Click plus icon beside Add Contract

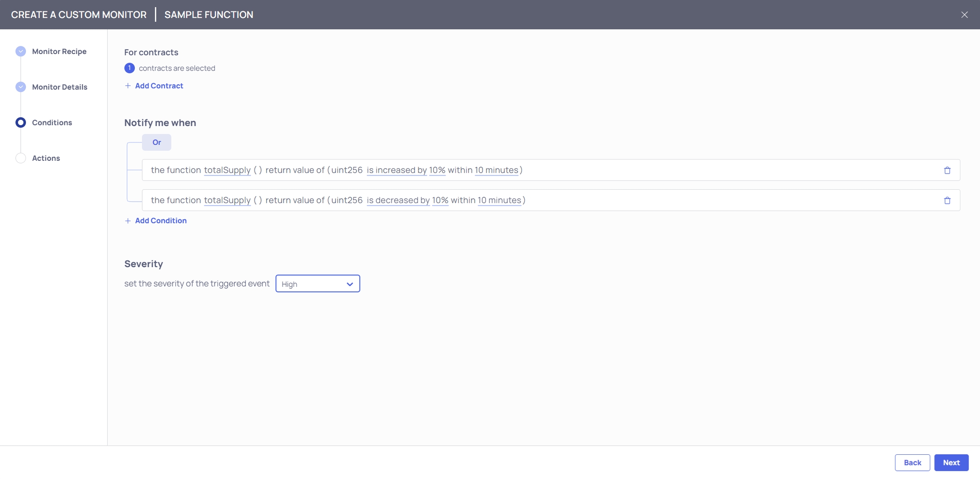[x=128, y=86]
